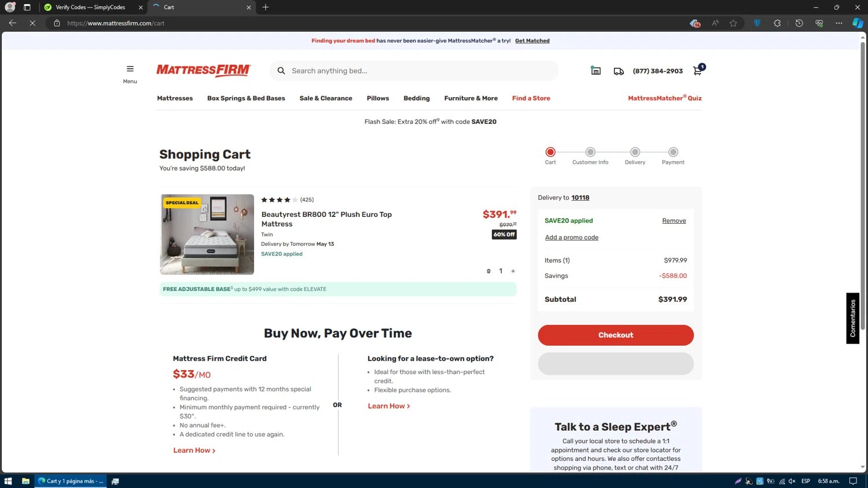Viewport: 868px width, 488px height.
Task: Open a new browser tab
Action: [x=266, y=7]
